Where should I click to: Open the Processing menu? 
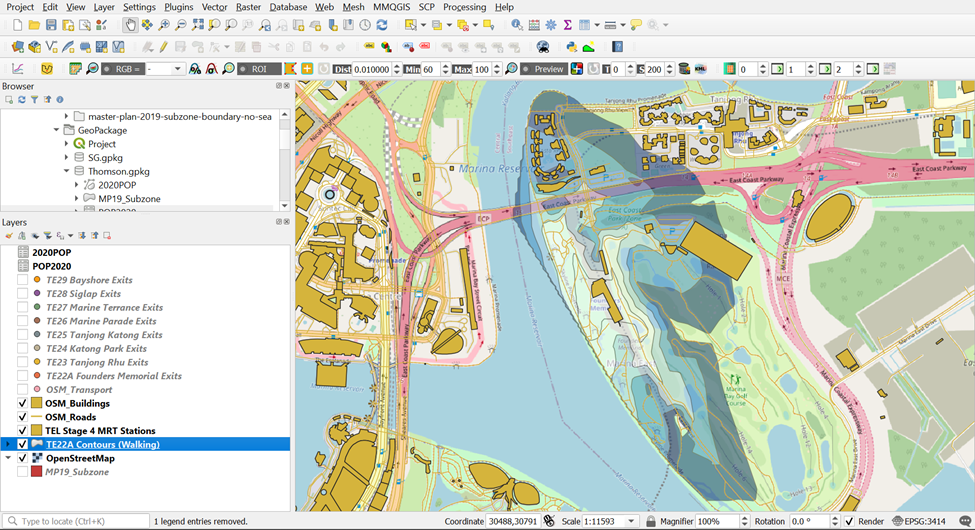click(464, 7)
